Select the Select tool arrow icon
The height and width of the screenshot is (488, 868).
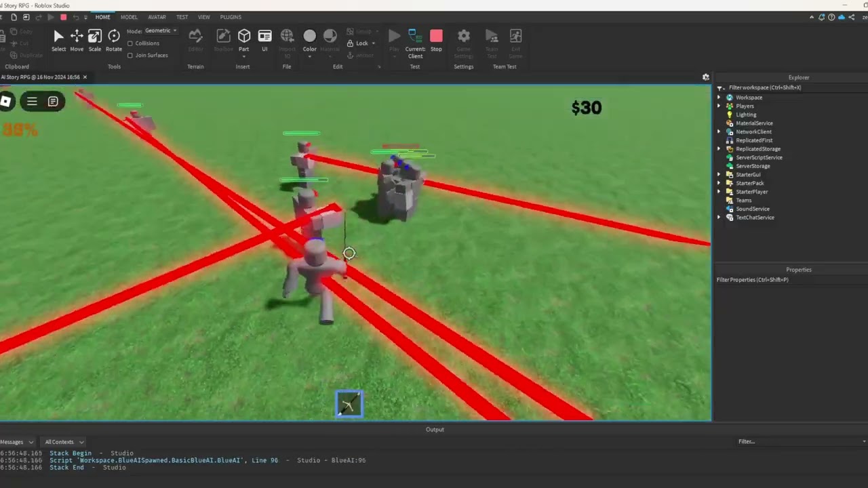pos(58,37)
